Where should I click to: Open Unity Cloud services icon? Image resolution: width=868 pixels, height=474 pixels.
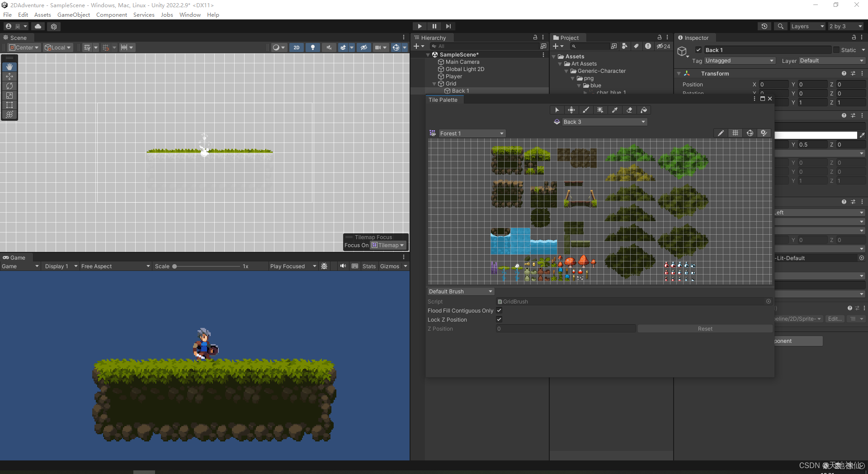coord(38,26)
